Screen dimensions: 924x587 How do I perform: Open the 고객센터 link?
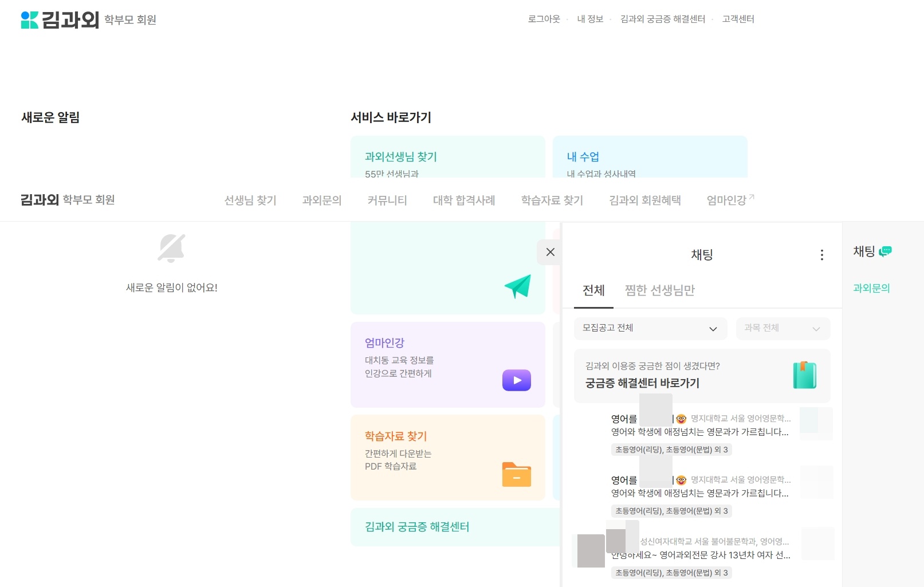point(738,19)
